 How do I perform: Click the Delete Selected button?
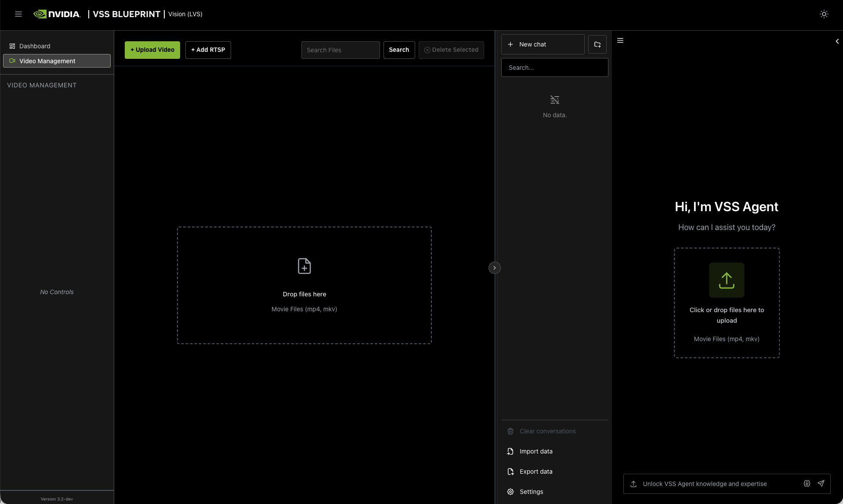point(451,50)
